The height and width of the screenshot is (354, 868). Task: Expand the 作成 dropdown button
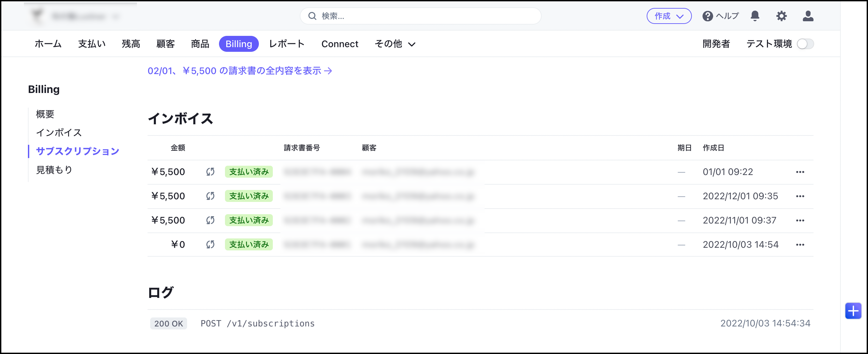[x=669, y=16]
